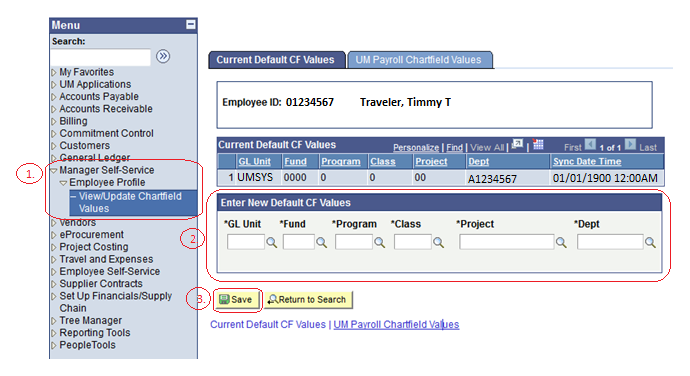Expand Tree Manager menu folder

tap(54, 321)
